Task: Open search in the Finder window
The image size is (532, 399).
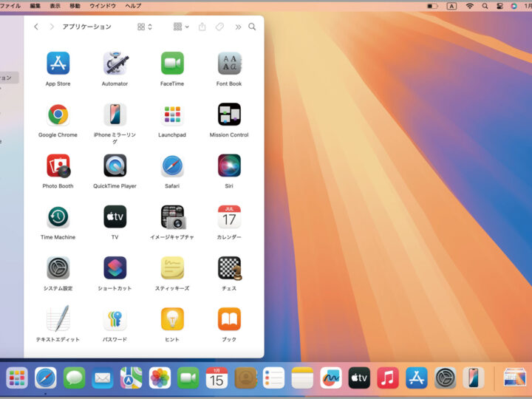Action: [252, 27]
